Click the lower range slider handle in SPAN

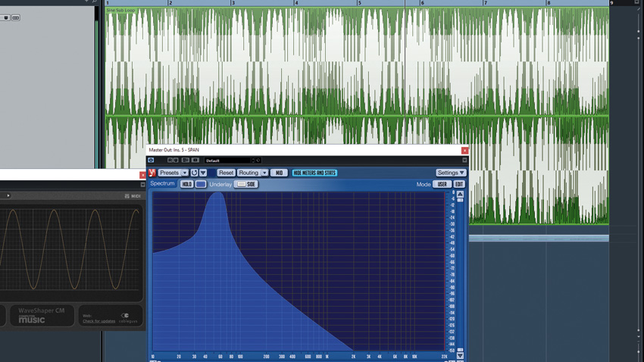[x=460, y=350]
